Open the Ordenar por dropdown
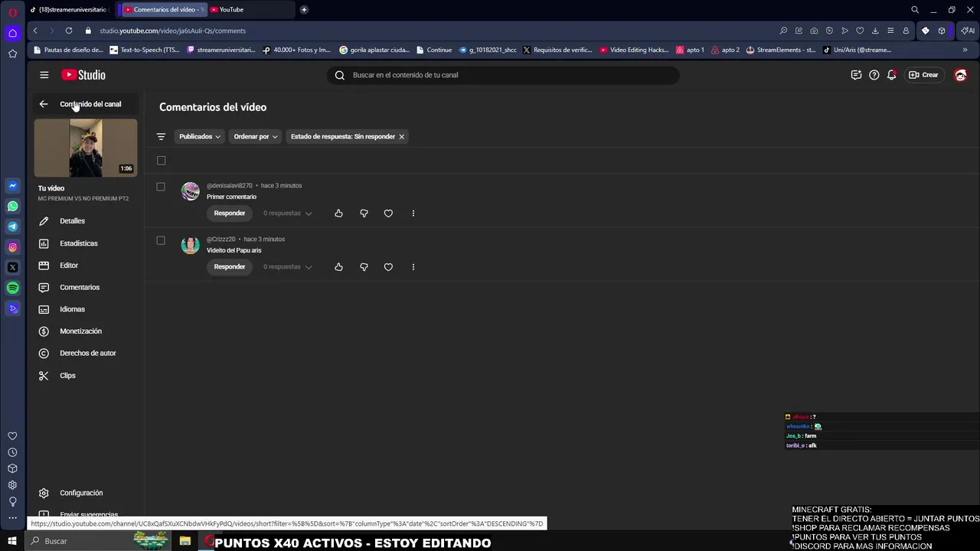This screenshot has height=551, width=980. point(256,137)
